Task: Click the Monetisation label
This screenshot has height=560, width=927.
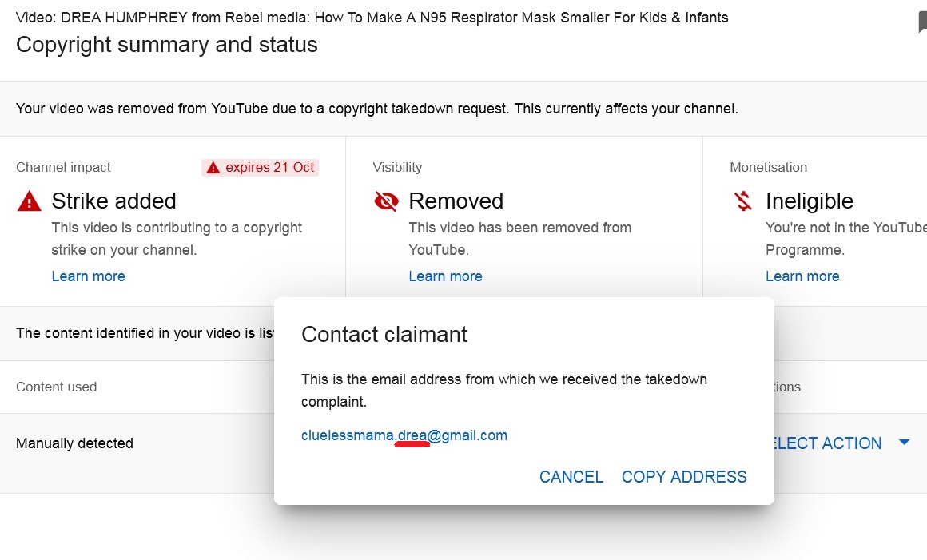Action: tap(768, 167)
